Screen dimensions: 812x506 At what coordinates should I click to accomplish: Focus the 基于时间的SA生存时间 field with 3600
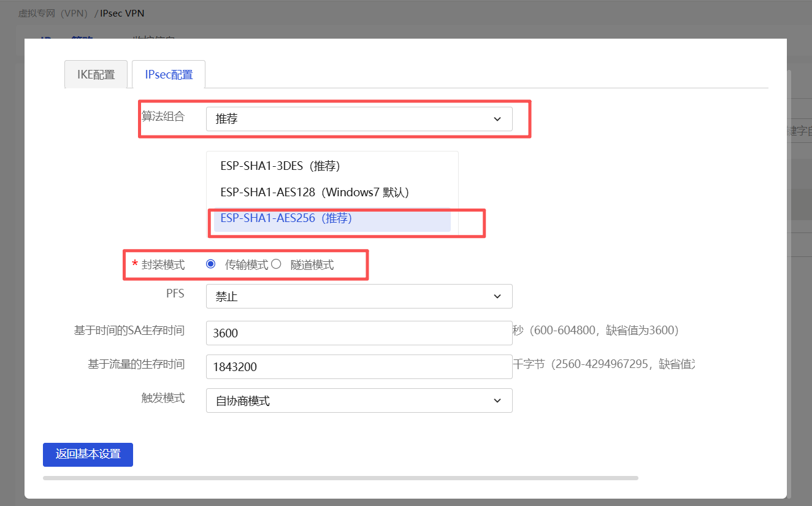pyautogui.click(x=359, y=334)
